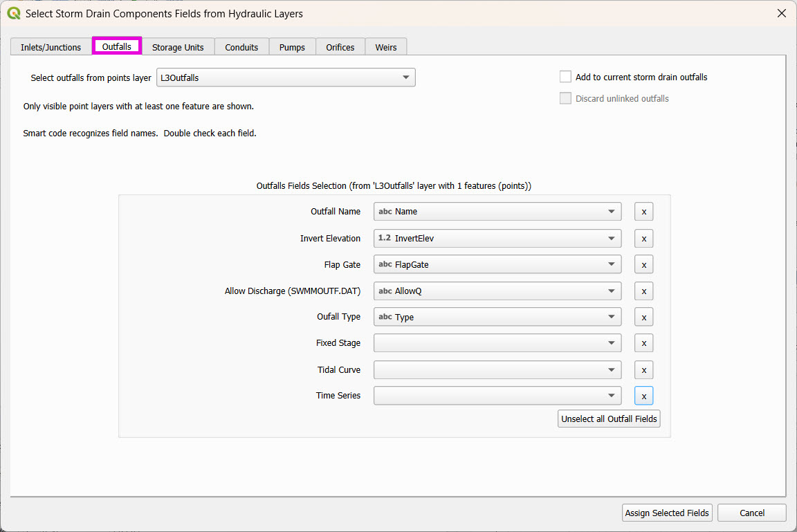Open the Invert Elevation InvertElev dropdown

click(x=497, y=238)
